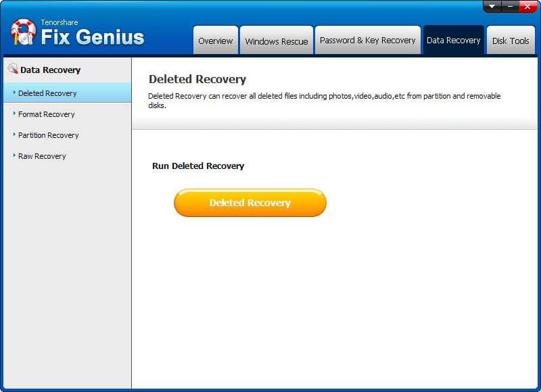Select Raw Recovery in the sidebar

point(67,156)
